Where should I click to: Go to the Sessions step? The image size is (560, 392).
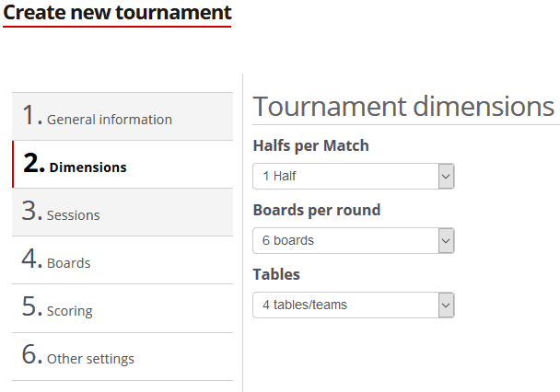pyautogui.click(x=74, y=214)
